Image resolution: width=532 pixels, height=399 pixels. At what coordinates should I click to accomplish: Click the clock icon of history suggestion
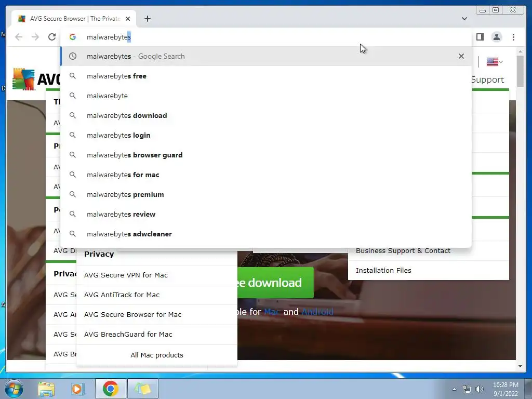coord(73,56)
